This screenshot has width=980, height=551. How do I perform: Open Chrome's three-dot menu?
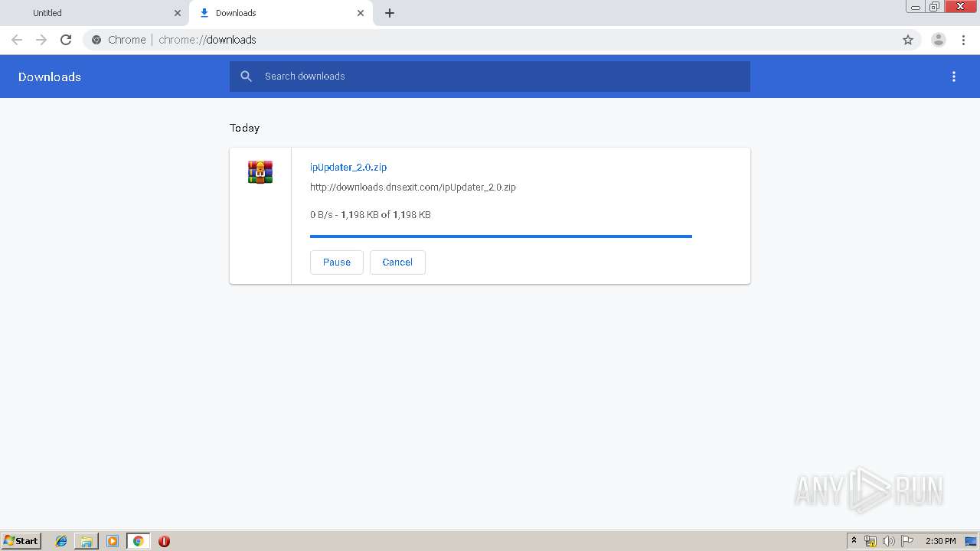[963, 40]
